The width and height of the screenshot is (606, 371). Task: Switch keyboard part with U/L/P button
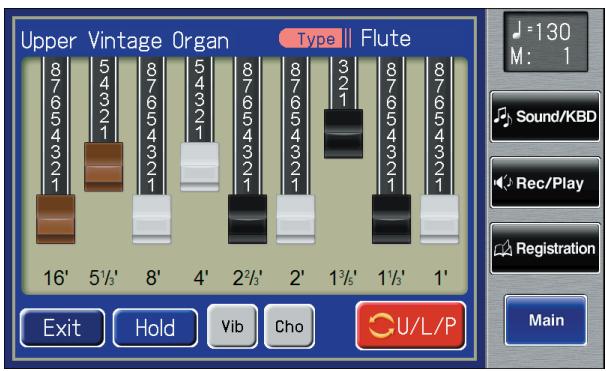[411, 326]
